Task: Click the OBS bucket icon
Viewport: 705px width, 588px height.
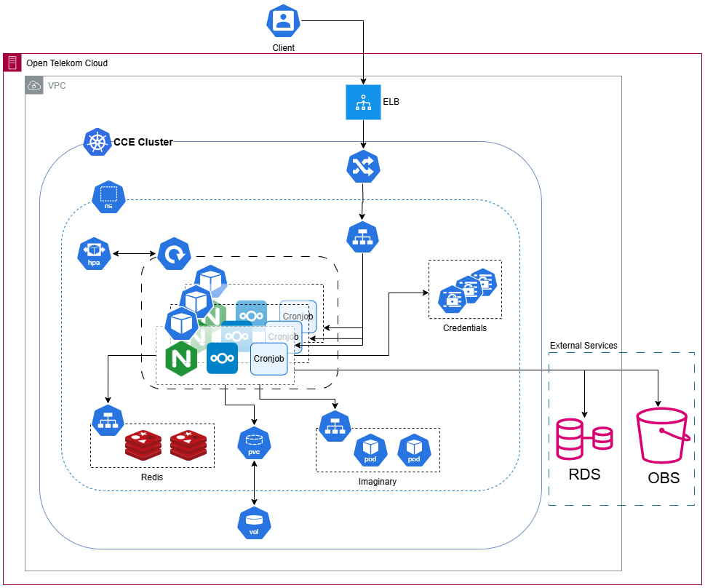Action: coord(661,436)
